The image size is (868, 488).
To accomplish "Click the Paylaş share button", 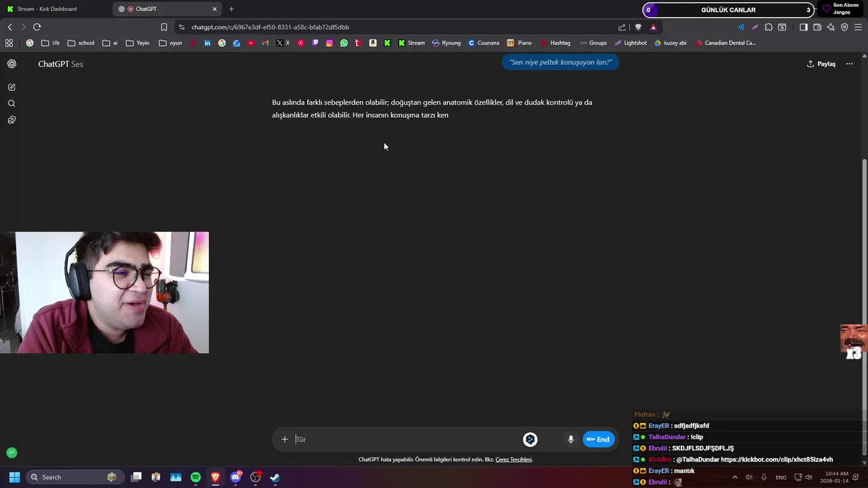I will [x=821, y=64].
